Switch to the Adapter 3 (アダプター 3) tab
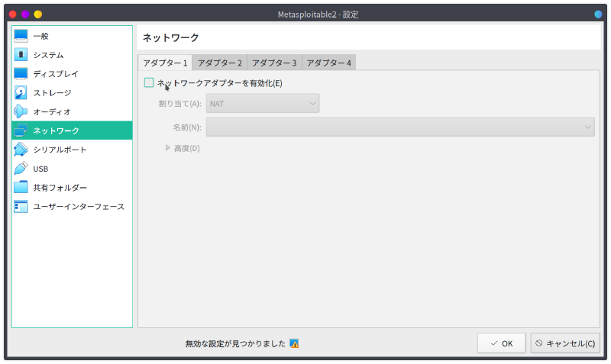 tap(274, 63)
